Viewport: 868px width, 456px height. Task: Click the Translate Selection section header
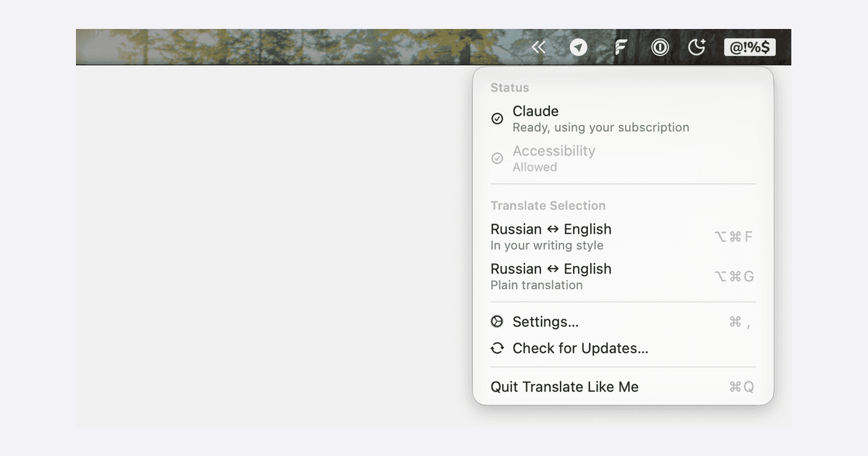pos(548,206)
